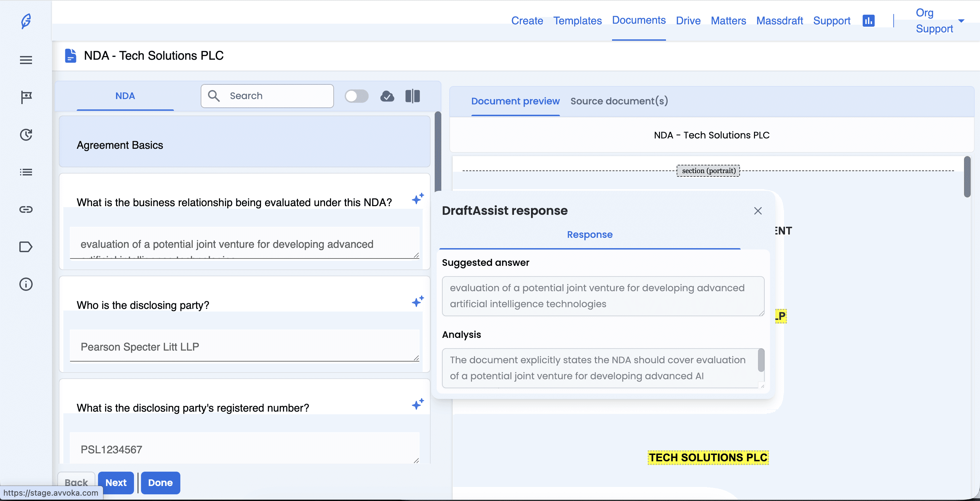Click the label tag icon in the sidebar
The height and width of the screenshot is (501, 980).
point(26,247)
